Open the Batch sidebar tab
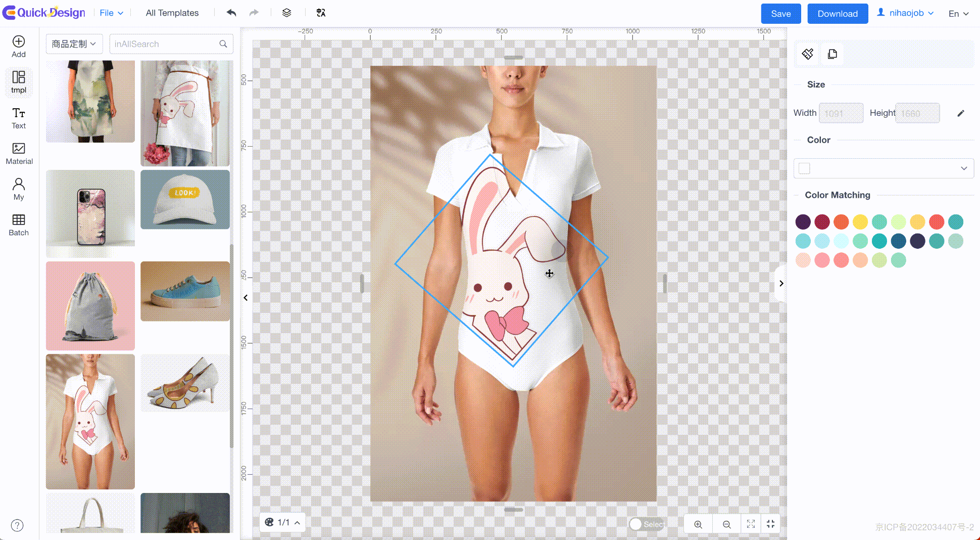Image resolution: width=980 pixels, height=540 pixels. click(19, 225)
